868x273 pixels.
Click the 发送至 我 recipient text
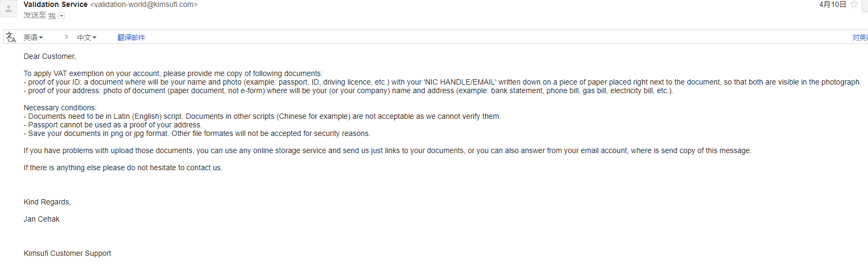tap(39, 16)
